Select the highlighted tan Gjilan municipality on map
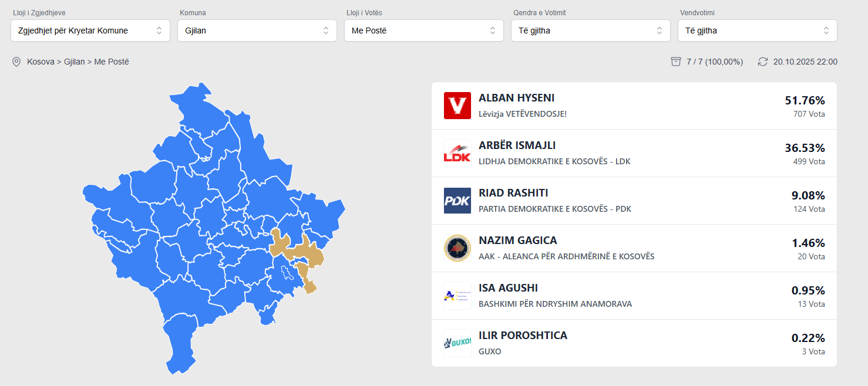The image size is (868, 386). click(x=304, y=253)
